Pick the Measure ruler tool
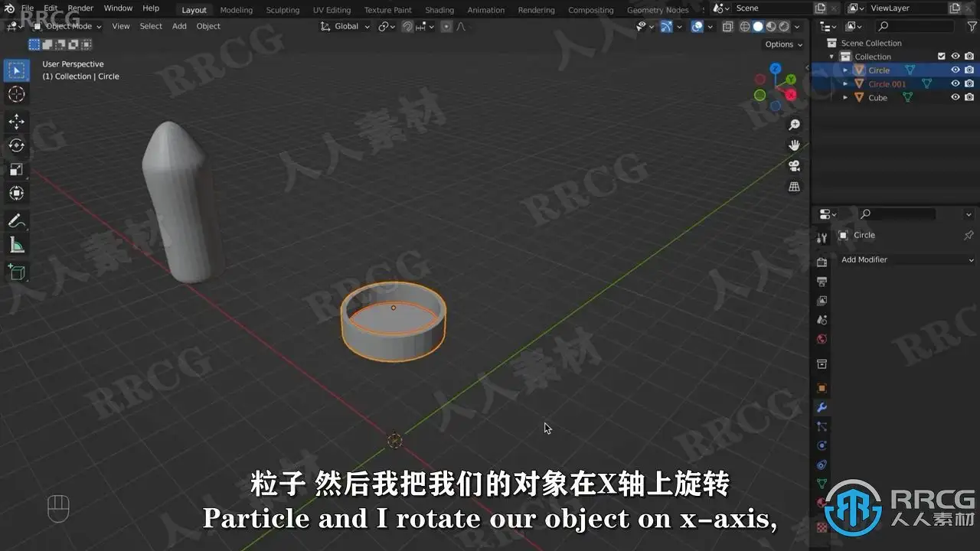Image resolution: width=980 pixels, height=551 pixels. 16,245
